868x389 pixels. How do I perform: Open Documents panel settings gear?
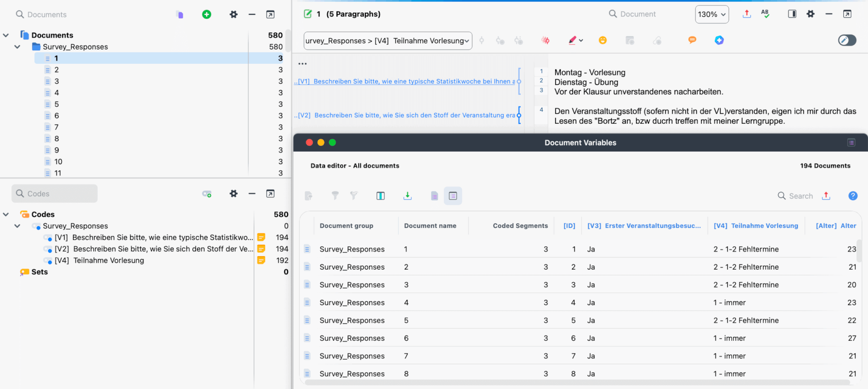233,14
